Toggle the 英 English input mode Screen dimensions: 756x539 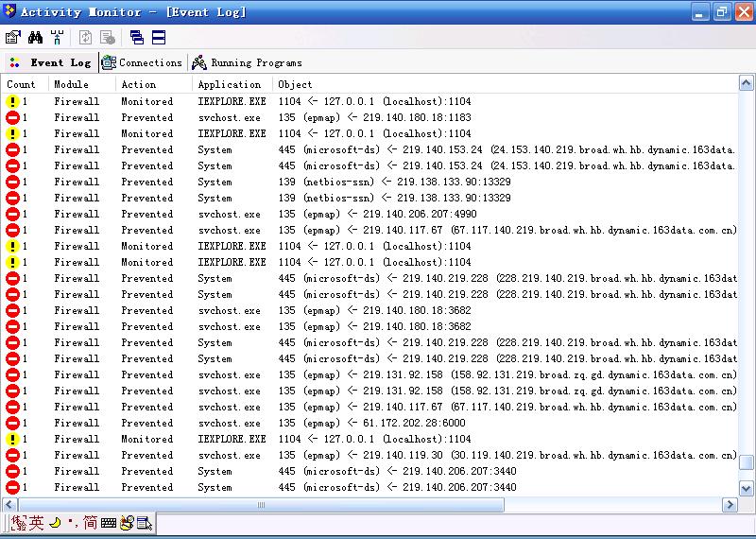coord(36,523)
